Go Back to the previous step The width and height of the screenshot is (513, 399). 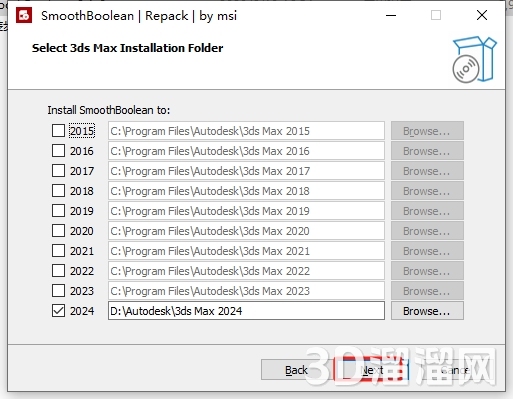296,370
